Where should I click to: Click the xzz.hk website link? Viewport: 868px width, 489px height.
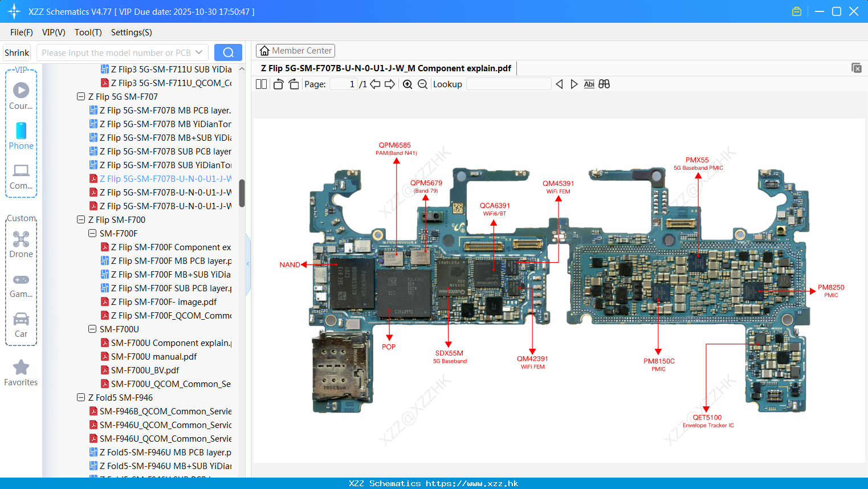tap(472, 483)
